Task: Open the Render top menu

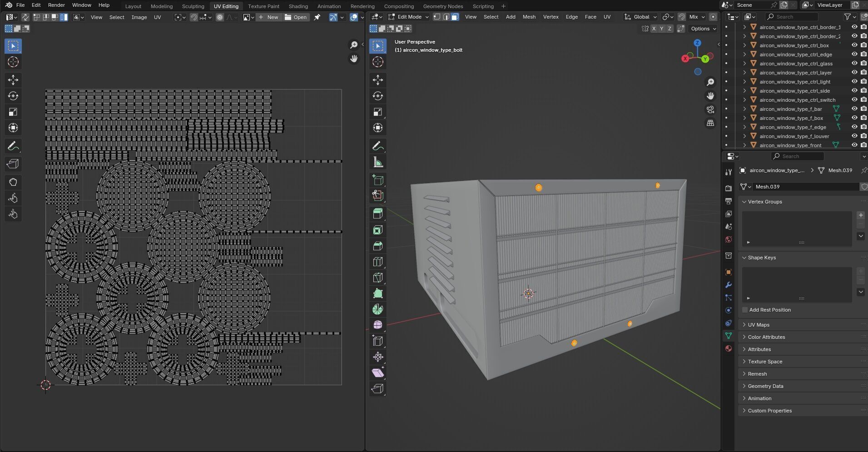Action: [56, 5]
